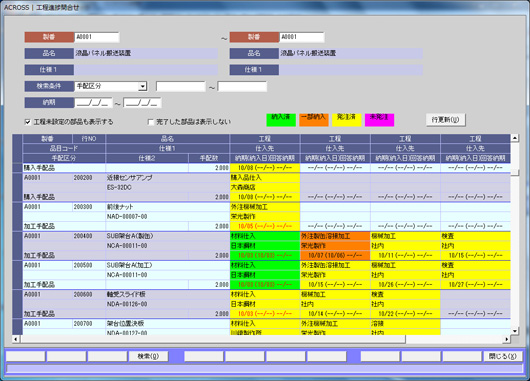Select the green 納入済 legend swatch
The image size is (530, 381).
[x=281, y=120]
